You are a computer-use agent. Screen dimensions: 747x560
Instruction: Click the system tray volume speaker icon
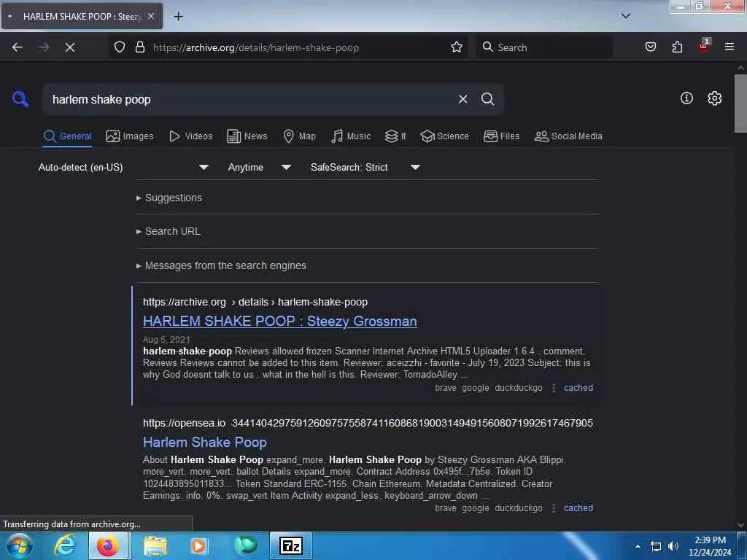pyautogui.click(x=673, y=545)
